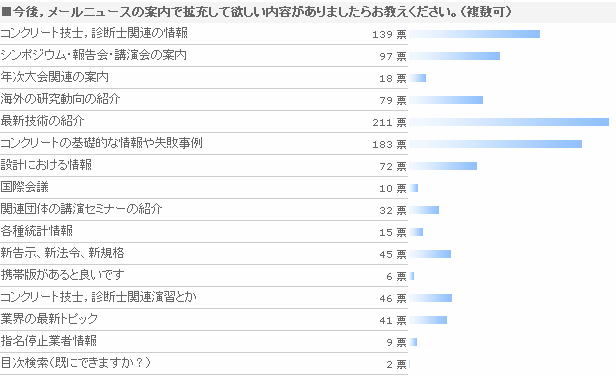
Task: Click 関連団体の講演セミナーの紹介 text
Action: coord(81,209)
